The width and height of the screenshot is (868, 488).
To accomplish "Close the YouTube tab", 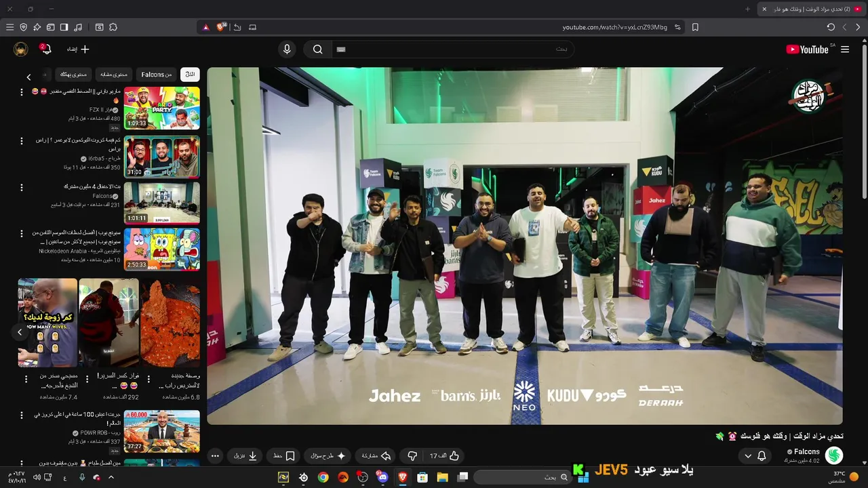I will click(x=764, y=9).
